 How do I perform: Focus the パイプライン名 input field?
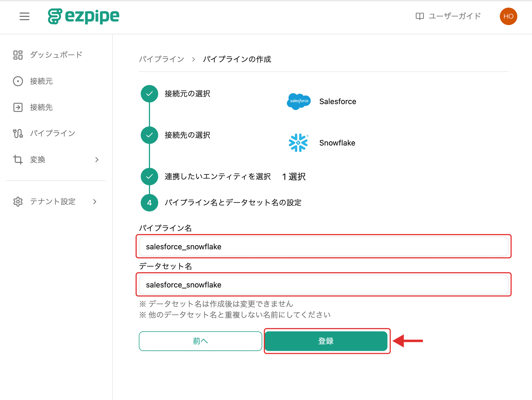point(323,247)
